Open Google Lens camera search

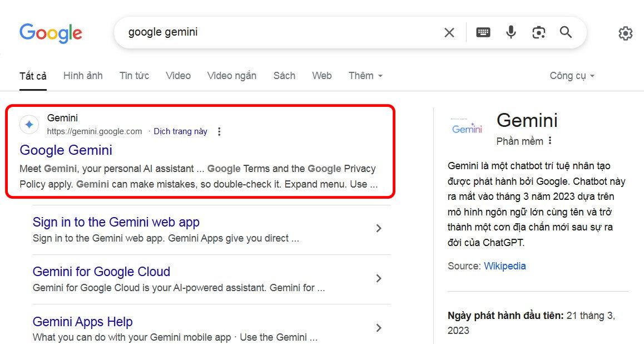click(538, 32)
